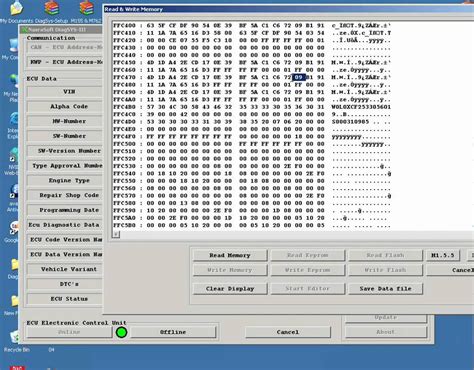Image resolution: width=474 pixels, height=370 pixels.
Task: Click the DiagSys III title bar icon
Action: 24,30
